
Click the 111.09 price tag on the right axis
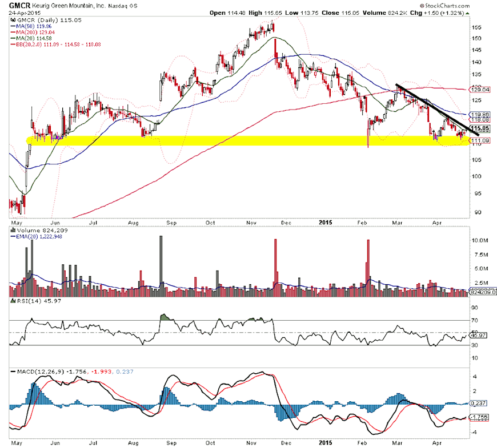tap(480, 140)
